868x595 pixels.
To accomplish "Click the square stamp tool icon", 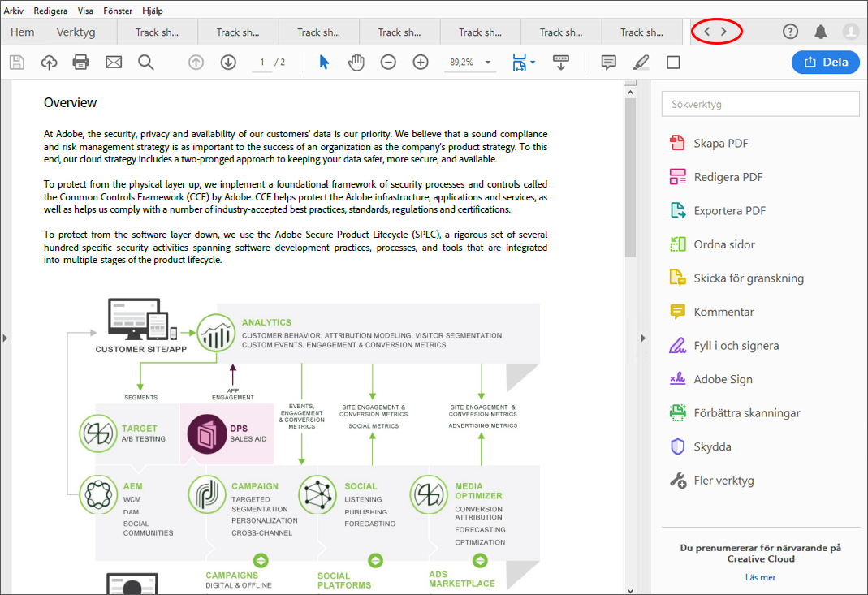I will point(673,62).
